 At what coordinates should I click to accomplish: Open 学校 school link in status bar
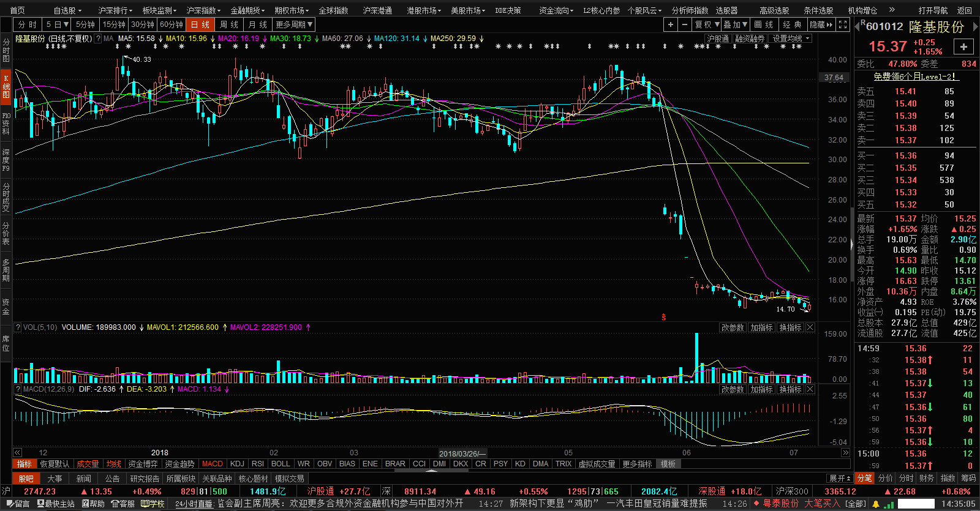click(x=153, y=504)
